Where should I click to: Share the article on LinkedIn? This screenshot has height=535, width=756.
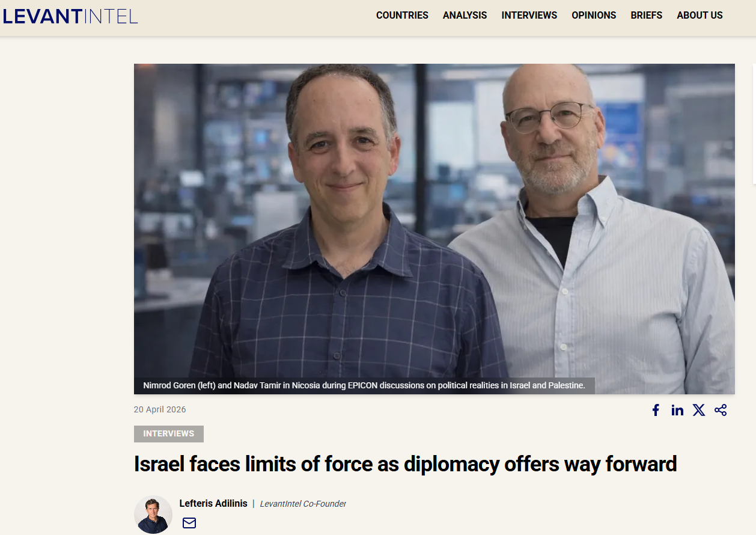677,410
